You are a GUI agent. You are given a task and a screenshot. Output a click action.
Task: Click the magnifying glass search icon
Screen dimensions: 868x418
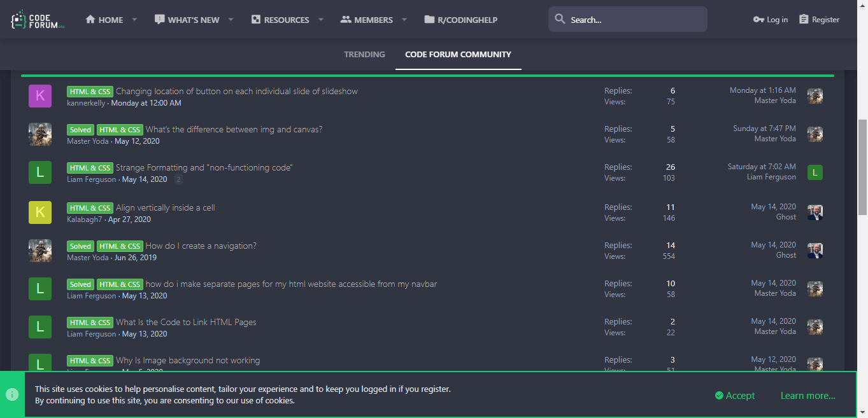click(560, 19)
